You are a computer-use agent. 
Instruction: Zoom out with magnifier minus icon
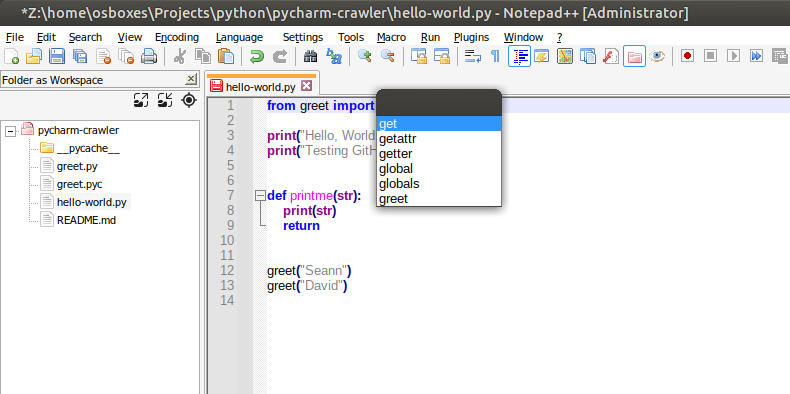click(387, 56)
